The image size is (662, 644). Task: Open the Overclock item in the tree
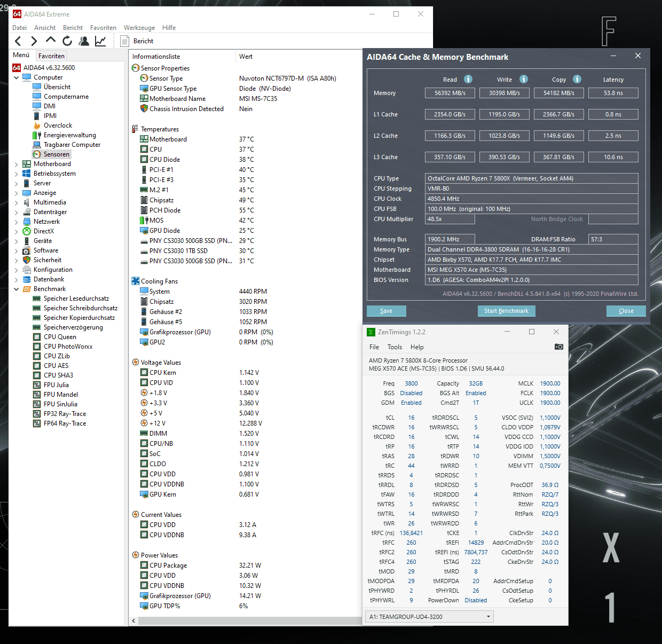(58, 125)
